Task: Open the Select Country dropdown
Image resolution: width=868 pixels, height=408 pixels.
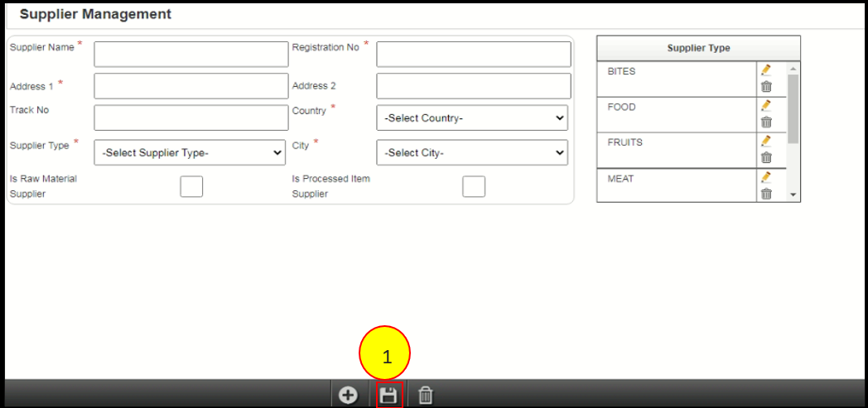Action: (472, 118)
